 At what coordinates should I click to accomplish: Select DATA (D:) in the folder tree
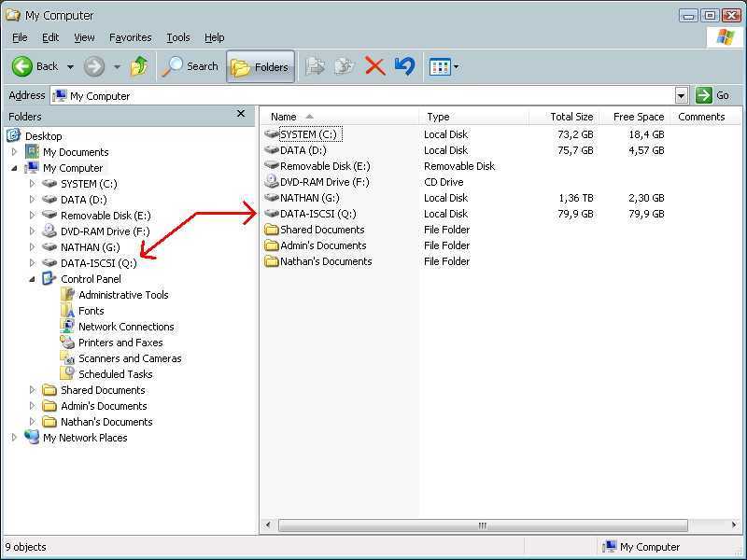(84, 200)
